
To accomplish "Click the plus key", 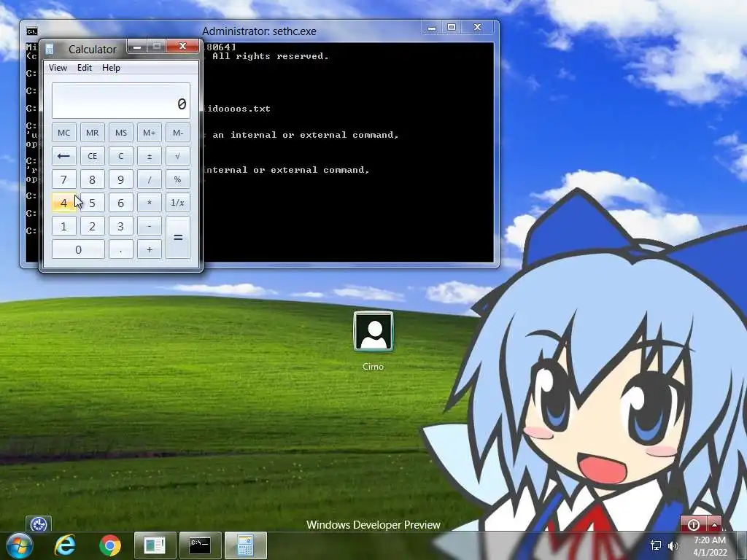I will pyautogui.click(x=149, y=249).
